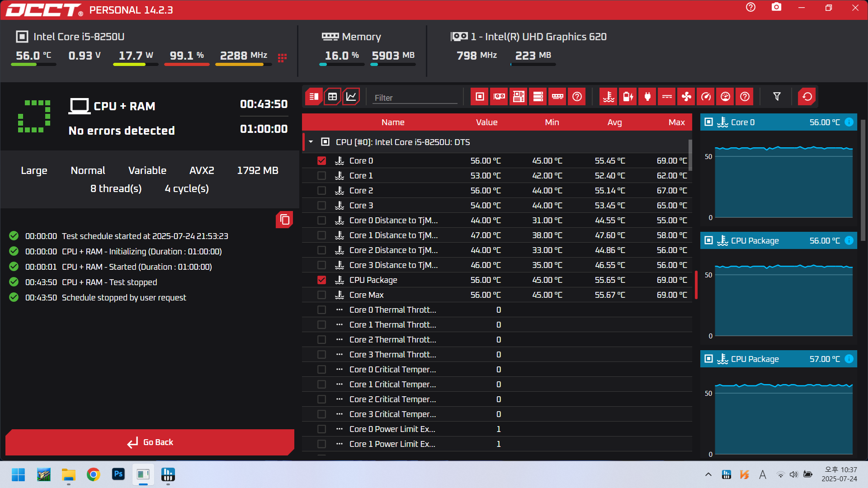Viewport: 868px width, 488px height.
Task: Open the Windows Start menu
Action: point(18,474)
